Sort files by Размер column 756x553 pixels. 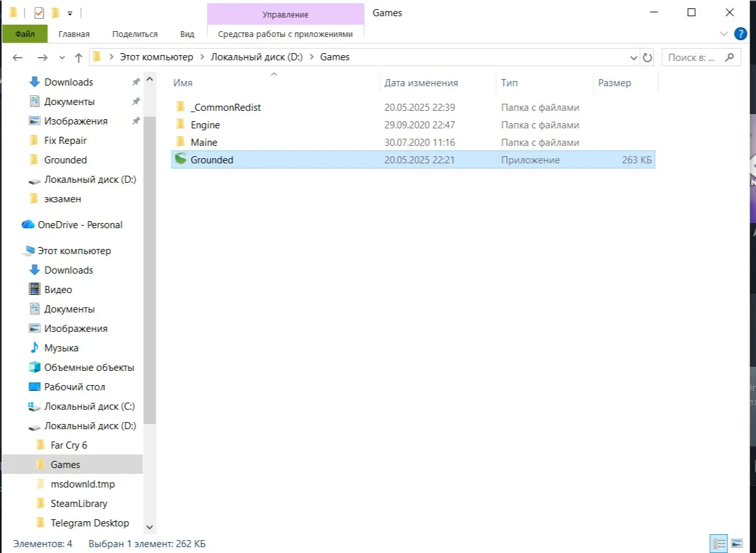[x=614, y=82]
